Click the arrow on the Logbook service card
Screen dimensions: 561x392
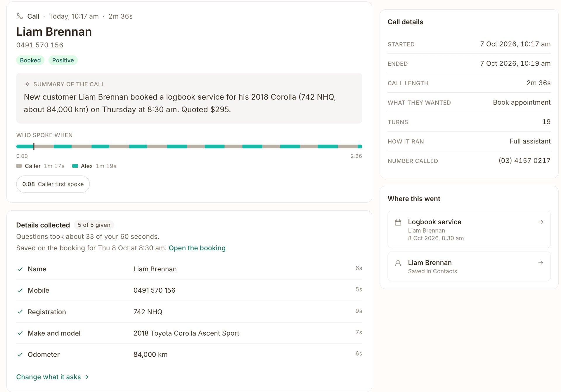(x=541, y=222)
